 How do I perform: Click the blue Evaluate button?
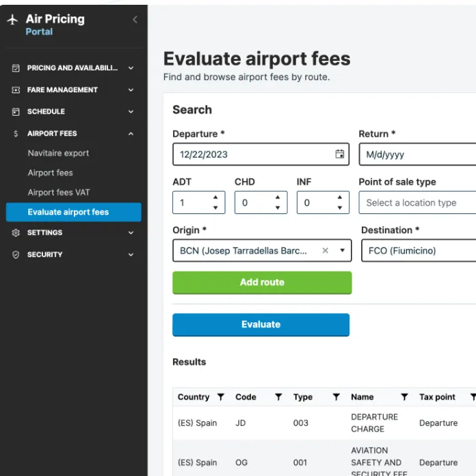[x=261, y=325]
